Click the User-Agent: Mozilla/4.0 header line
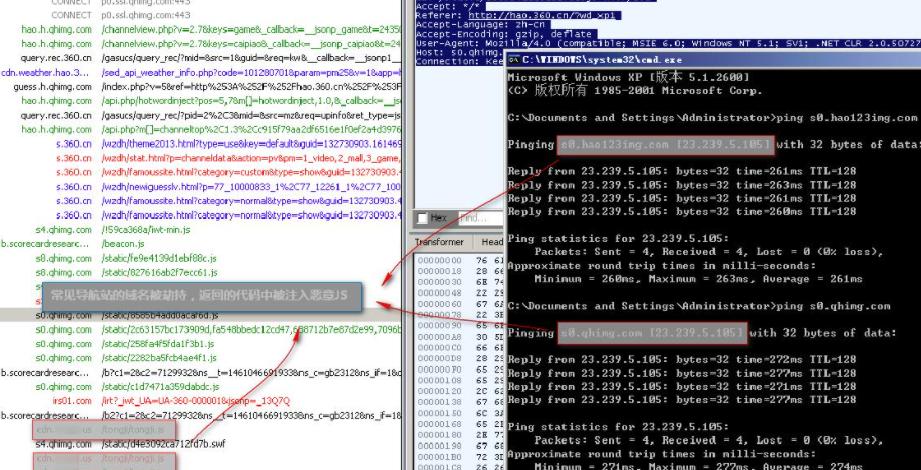This screenshot has height=470, width=921. point(668,43)
